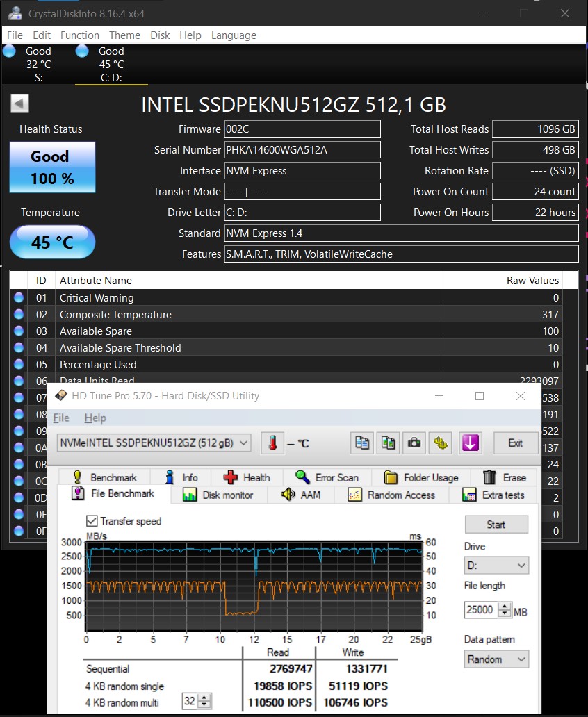588x717 pixels.
Task: Switch to the Disk monitor tab
Action: coord(218,495)
